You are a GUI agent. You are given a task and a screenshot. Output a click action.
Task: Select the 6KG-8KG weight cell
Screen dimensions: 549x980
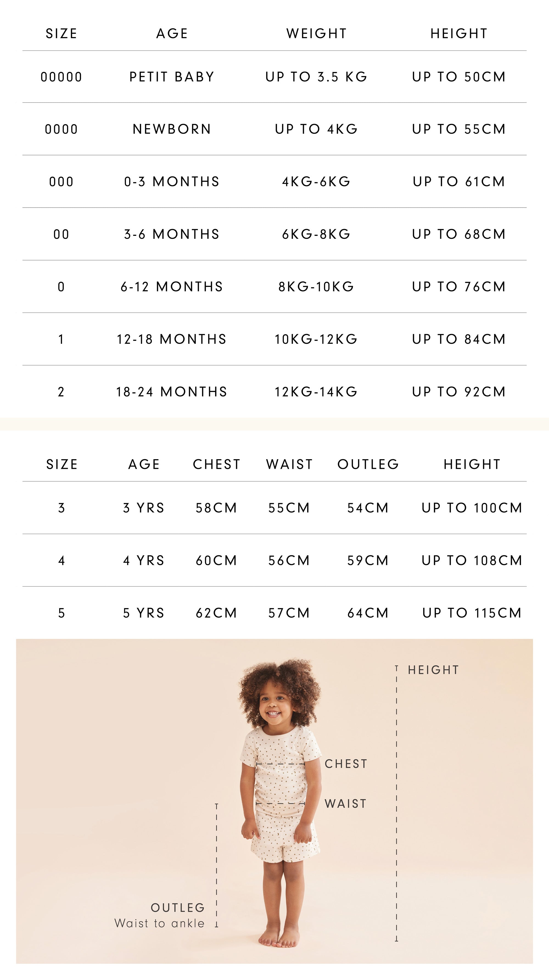(316, 234)
